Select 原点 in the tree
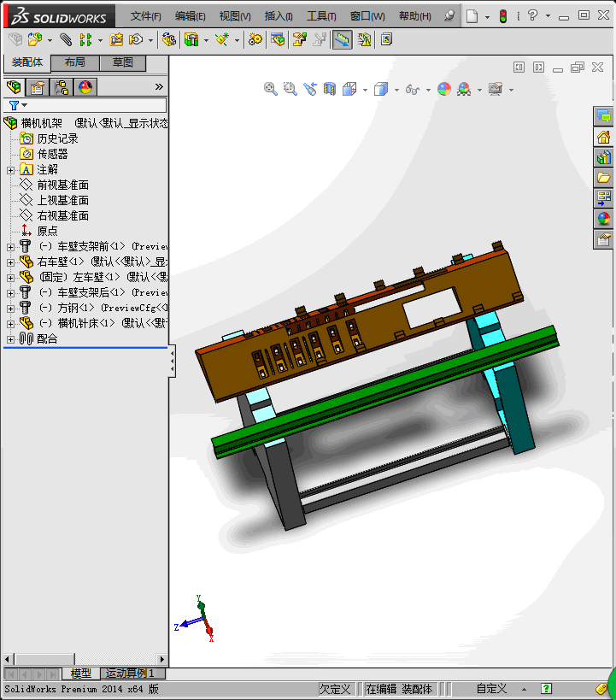 pyautogui.click(x=47, y=232)
